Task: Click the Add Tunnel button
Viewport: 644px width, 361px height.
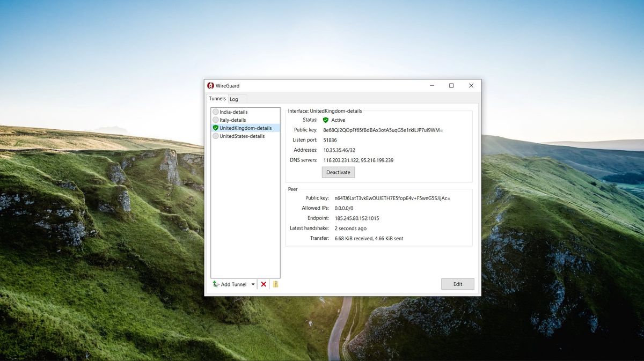Action: [x=233, y=284]
